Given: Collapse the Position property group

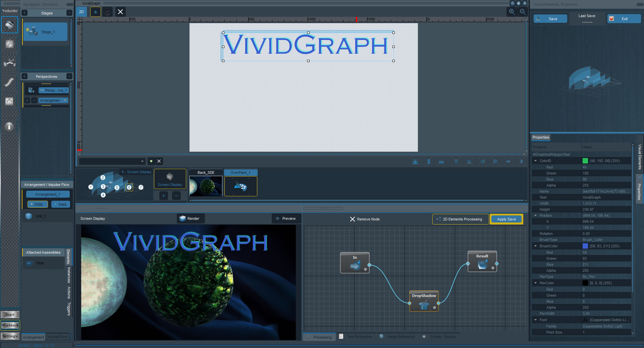Looking at the screenshot, I should [x=536, y=215].
